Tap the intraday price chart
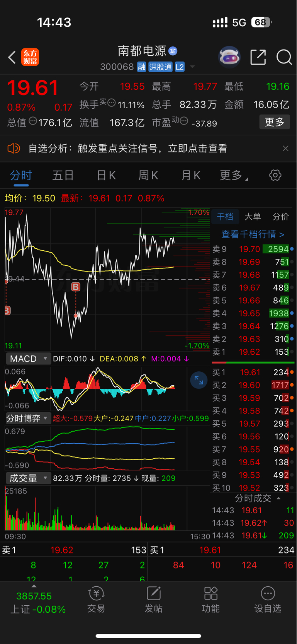 (x=107, y=279)
